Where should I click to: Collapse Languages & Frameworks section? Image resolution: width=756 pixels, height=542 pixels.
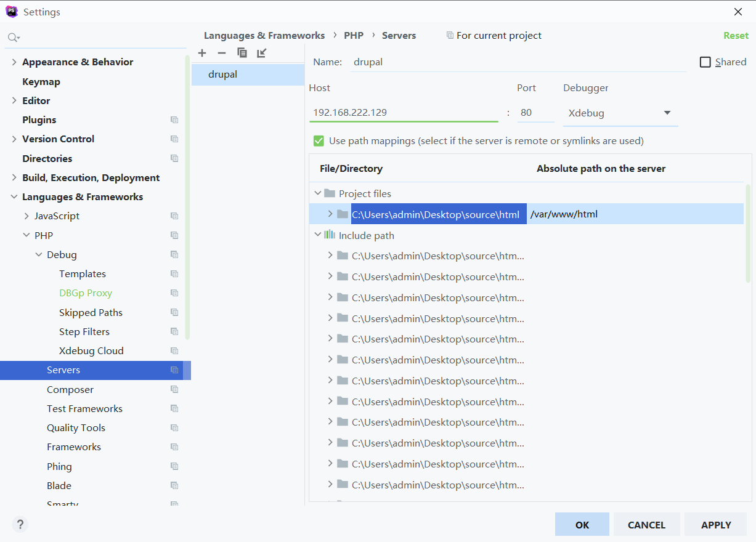tap(14, 197)
